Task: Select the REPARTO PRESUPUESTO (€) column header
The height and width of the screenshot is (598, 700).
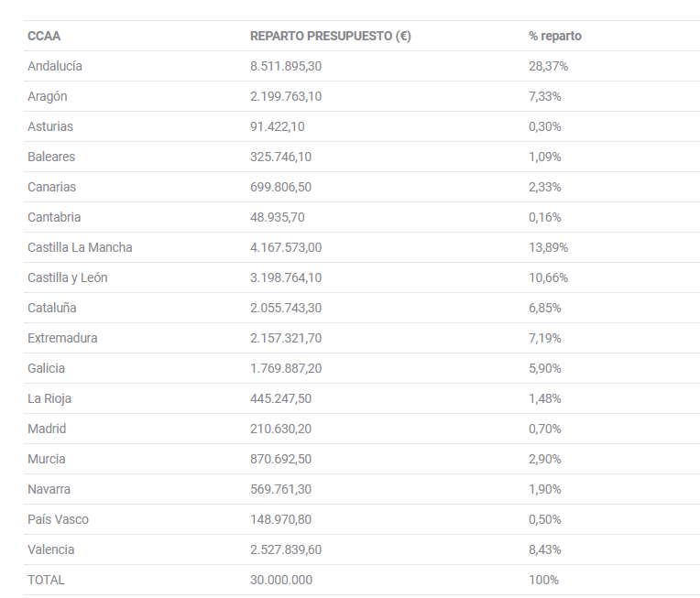Action: pos(331,36)
